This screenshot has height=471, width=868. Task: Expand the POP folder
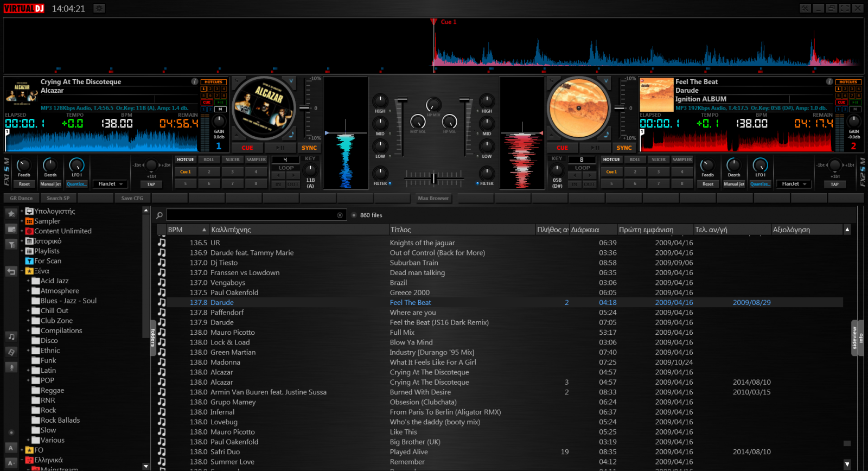[28, 380]
